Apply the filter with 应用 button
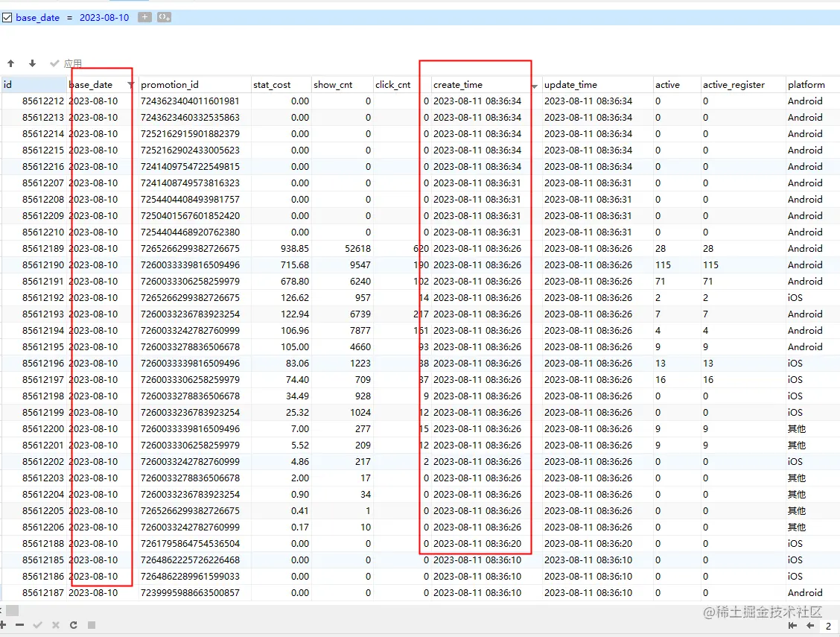The image size is (840, 637). coord(66,64)
